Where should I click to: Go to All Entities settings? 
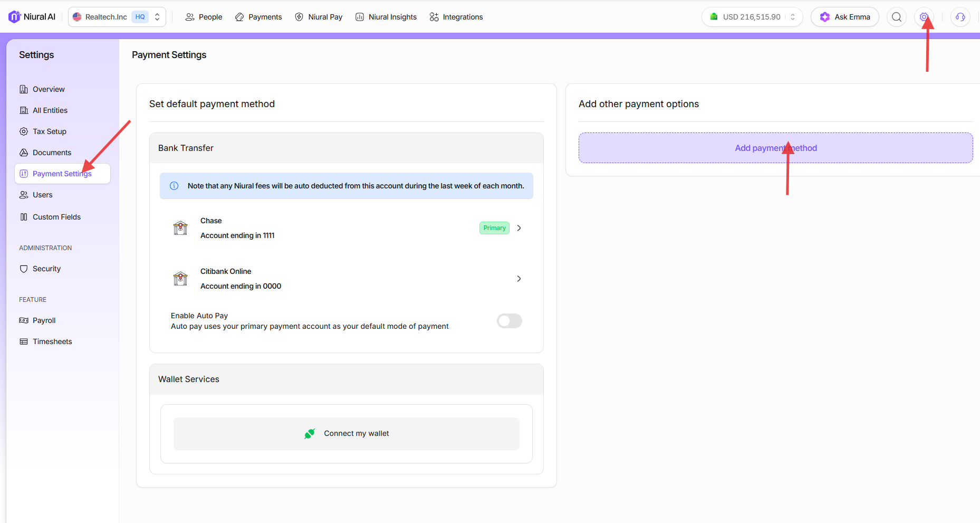(x=62, y=110)
